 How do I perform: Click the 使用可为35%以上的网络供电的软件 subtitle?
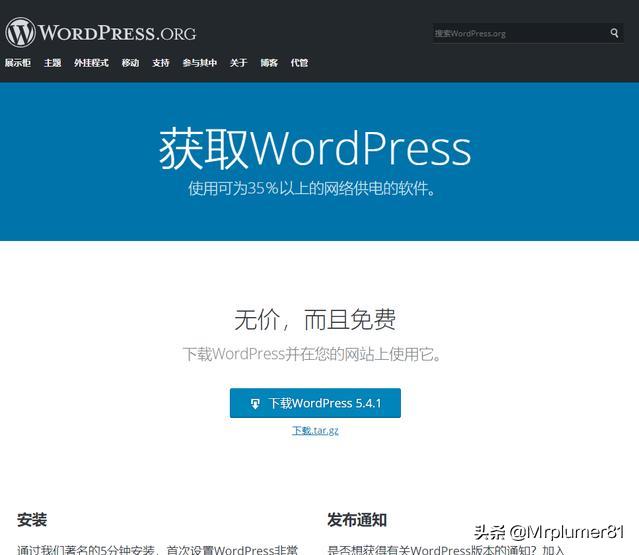(x=311, y=189)
